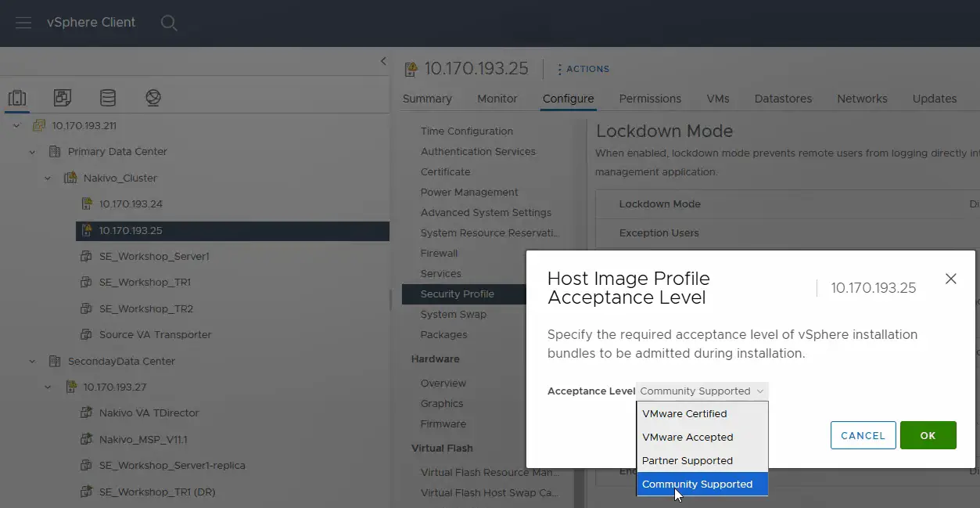Screen dimensions: 980x508
Task: Open the Networking inventory view
Action: click(153, 97)
